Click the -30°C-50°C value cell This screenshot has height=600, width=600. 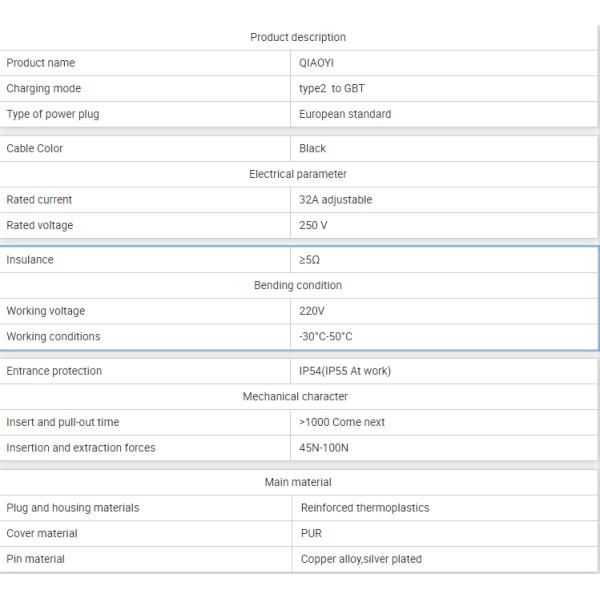coord(325,336)
